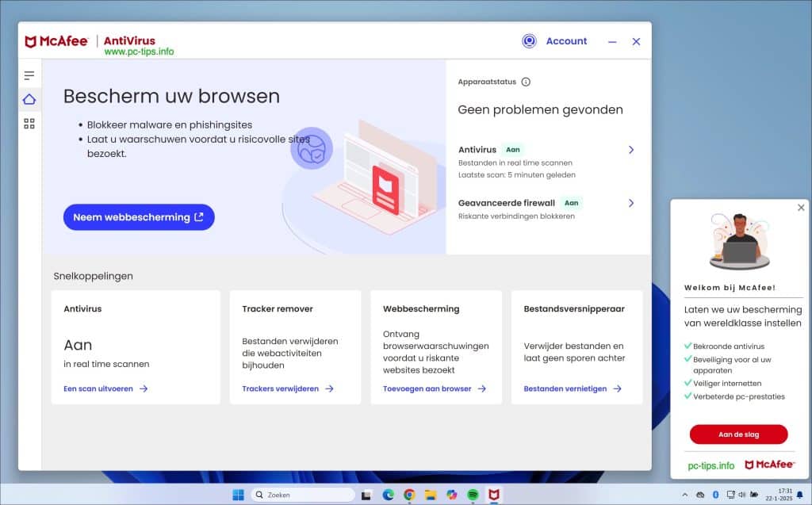
Task: Open Copilot from taskbar
Action: (x=451, y=495)
